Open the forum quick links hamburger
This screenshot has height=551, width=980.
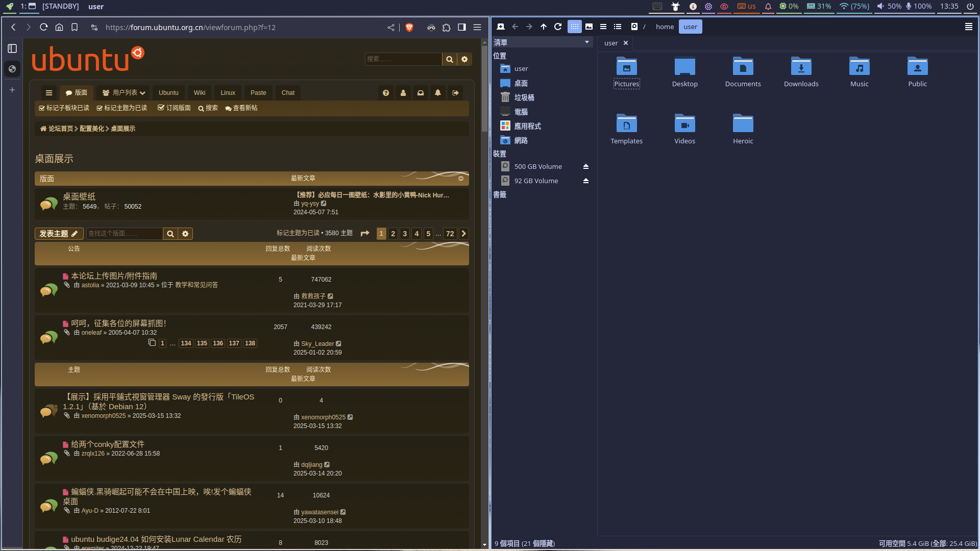[x=49, y=93]
